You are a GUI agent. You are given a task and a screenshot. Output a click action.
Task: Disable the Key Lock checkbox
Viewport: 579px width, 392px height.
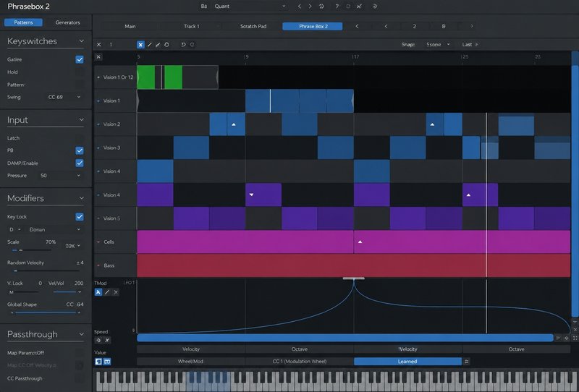80,217
